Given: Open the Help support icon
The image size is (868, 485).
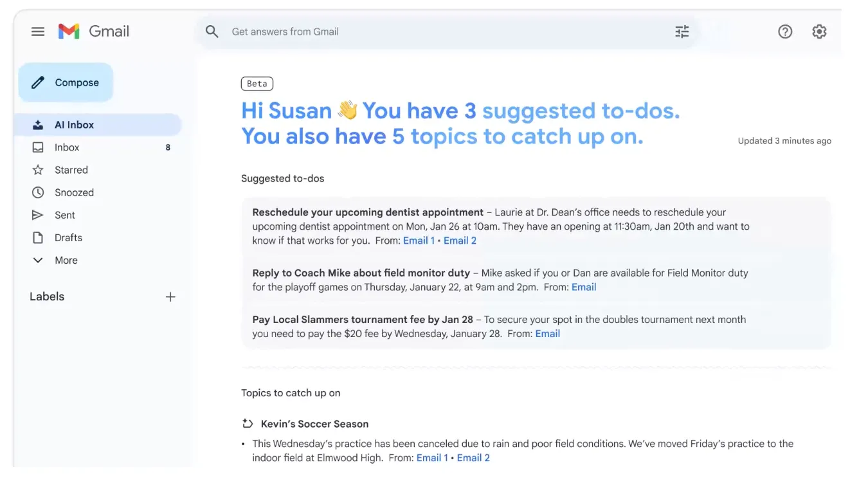Looking at the screenshot, I should [785, 32].
